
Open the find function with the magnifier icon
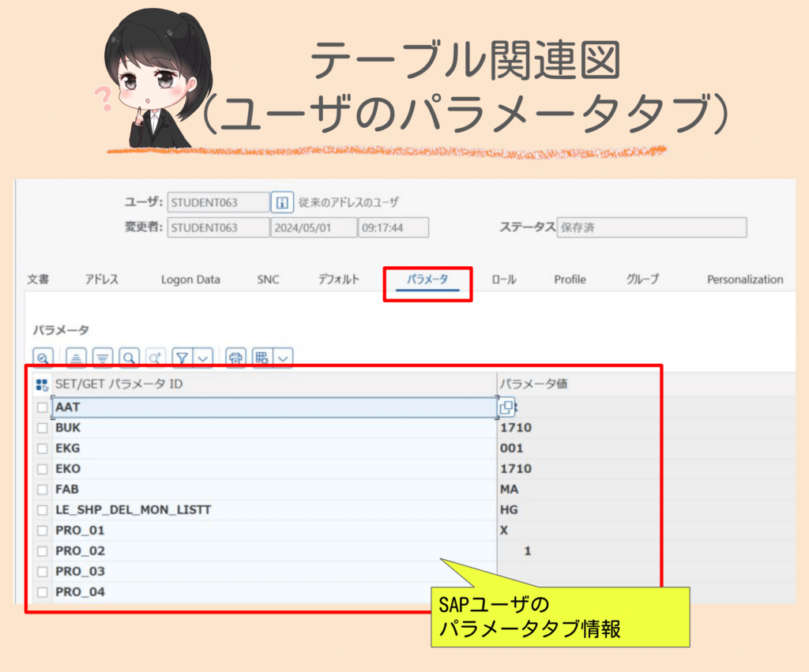pyautogui.click(x=130, y=357)
